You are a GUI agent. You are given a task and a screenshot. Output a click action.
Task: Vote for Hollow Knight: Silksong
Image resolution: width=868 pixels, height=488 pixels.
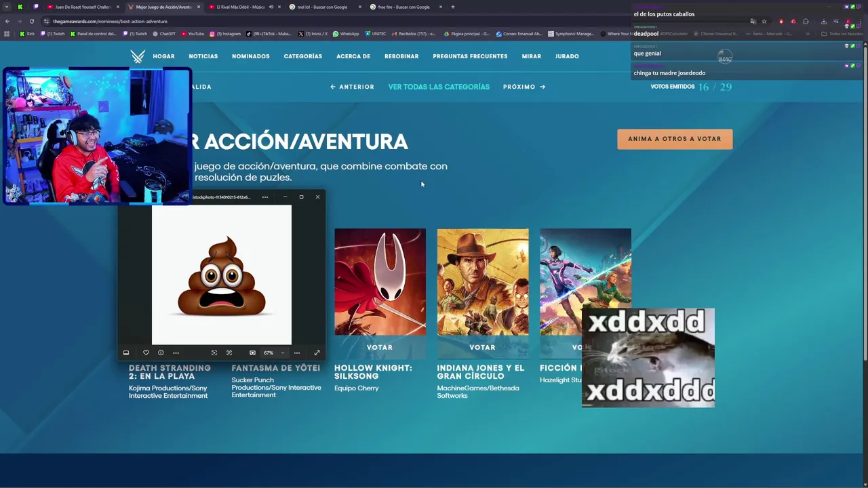(x=380, y=347)
